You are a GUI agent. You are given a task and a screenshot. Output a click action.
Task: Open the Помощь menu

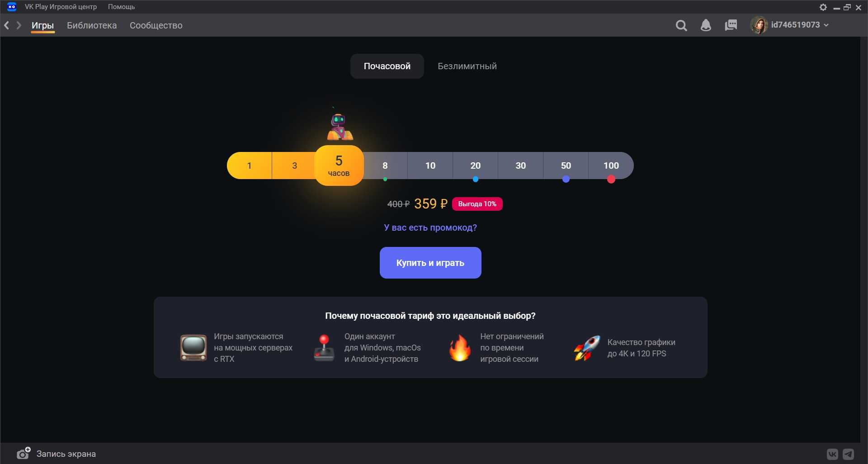(x=121, y=7)
